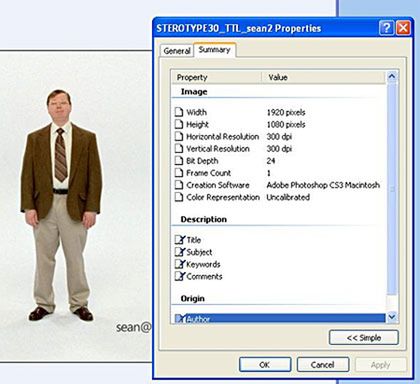
Task: Confirm with the OK button
Action: pyautogui.click(x=265, y=365)
